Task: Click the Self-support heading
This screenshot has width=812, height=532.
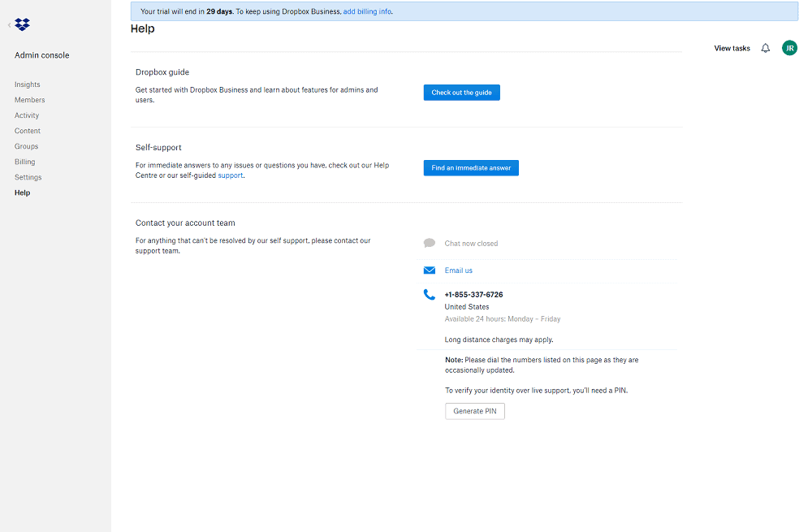Action: pyautogui.click(x=158, y=148)
